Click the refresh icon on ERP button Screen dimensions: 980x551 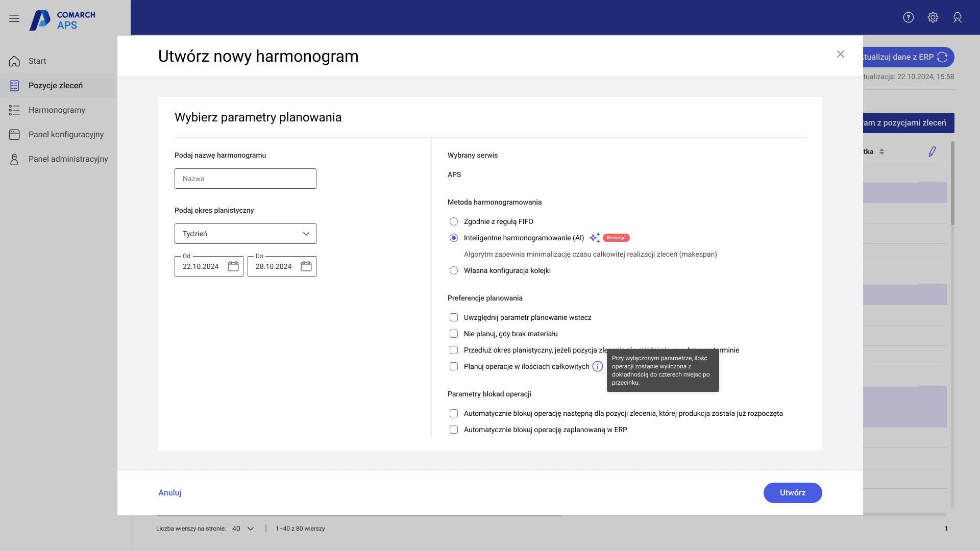(942, 57)
